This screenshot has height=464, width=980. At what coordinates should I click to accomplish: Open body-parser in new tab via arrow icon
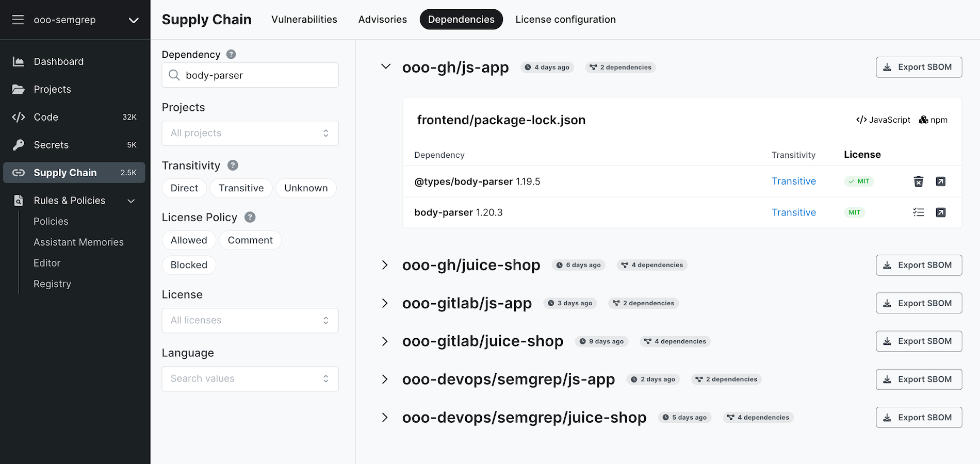[x=941, y=212]
